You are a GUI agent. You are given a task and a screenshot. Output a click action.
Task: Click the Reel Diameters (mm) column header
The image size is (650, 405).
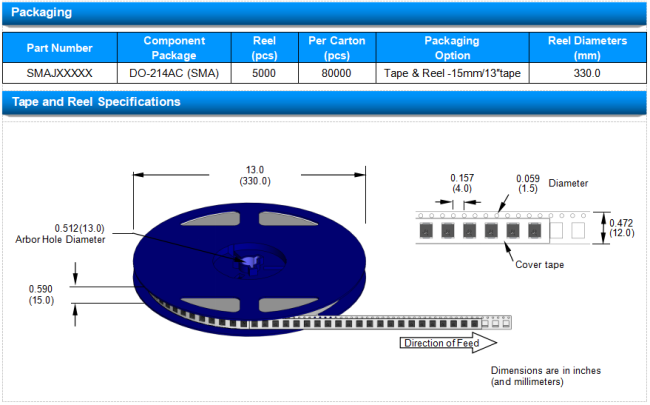(588, 48)
